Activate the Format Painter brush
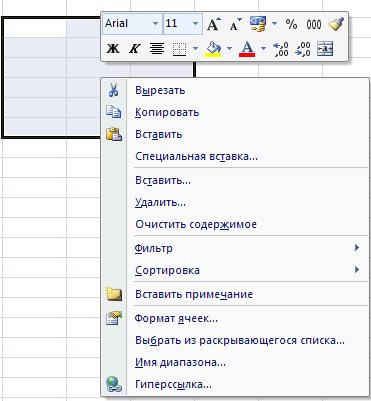The image size is (371, 401). [336, 24]
